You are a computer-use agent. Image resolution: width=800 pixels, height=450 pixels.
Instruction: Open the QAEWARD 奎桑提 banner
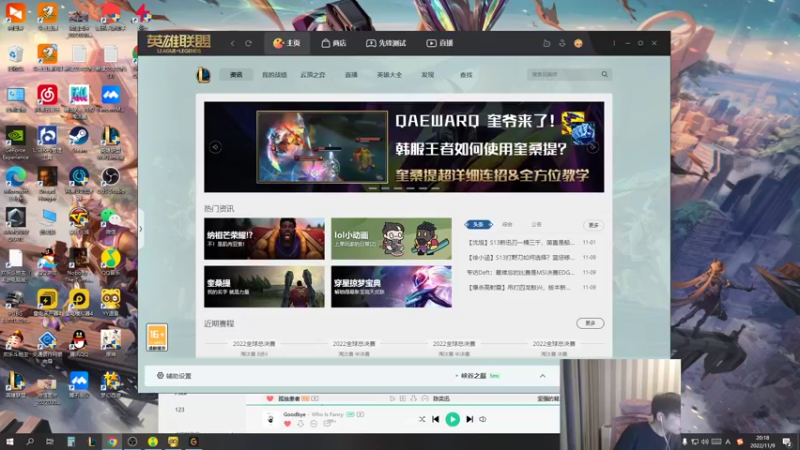click(404, 147)
